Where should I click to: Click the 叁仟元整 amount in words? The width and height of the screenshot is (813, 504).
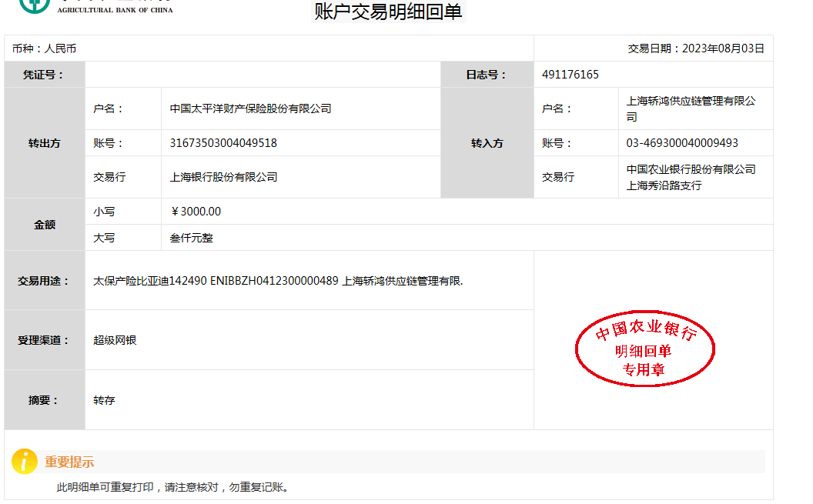(x=191, y=238)
